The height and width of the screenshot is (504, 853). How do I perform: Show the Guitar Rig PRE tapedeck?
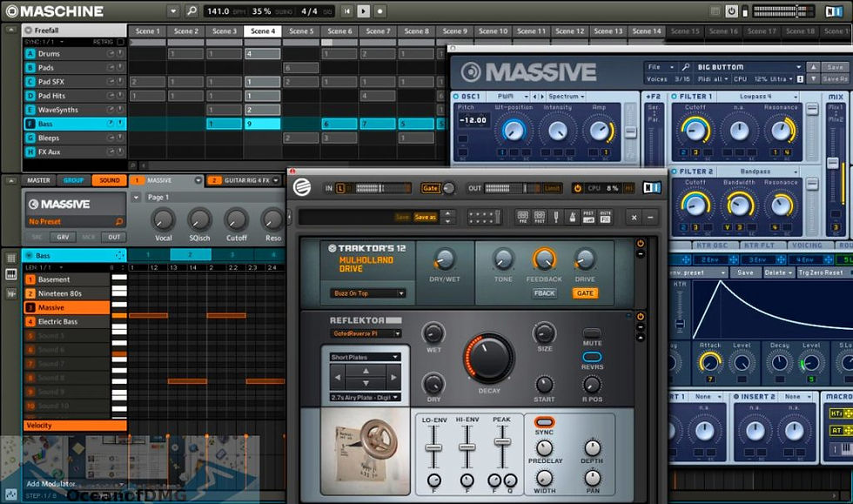coord(523,217)
